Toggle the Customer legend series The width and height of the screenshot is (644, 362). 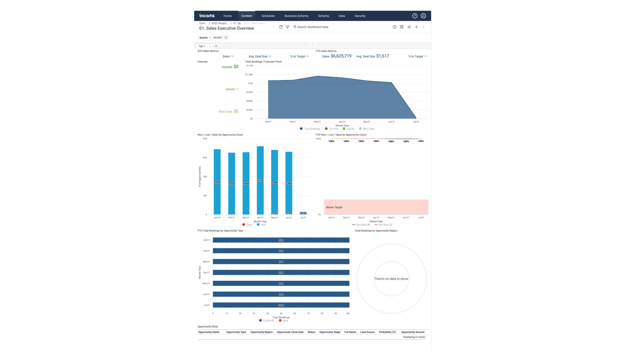tap(266, 321)
